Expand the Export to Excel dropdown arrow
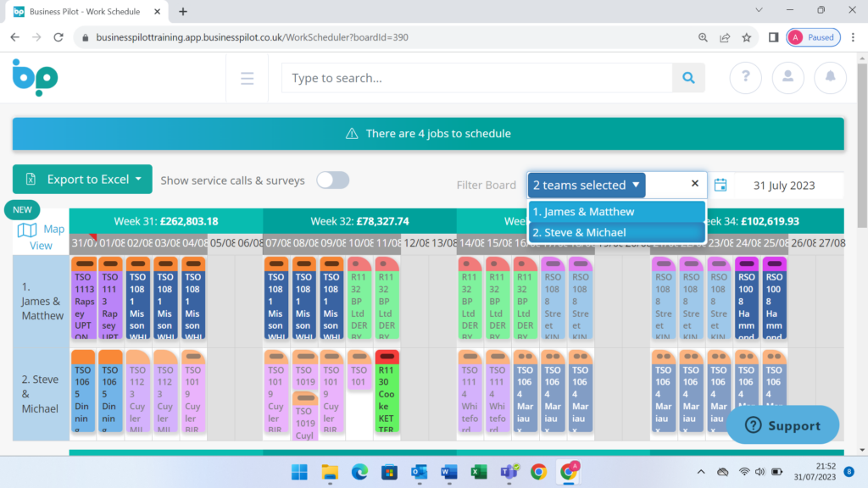This screenshot has height=488, width=868. click(x=139, y=179)
